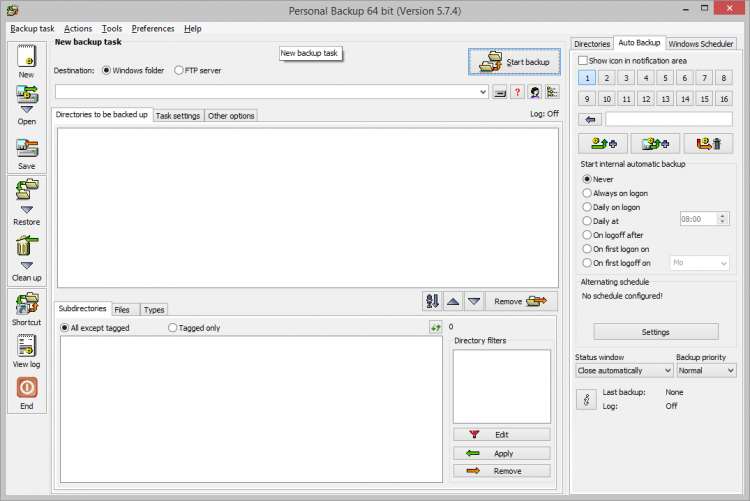Click the Daily at time spinner
The image size is (750, 501).
(723, 219)
